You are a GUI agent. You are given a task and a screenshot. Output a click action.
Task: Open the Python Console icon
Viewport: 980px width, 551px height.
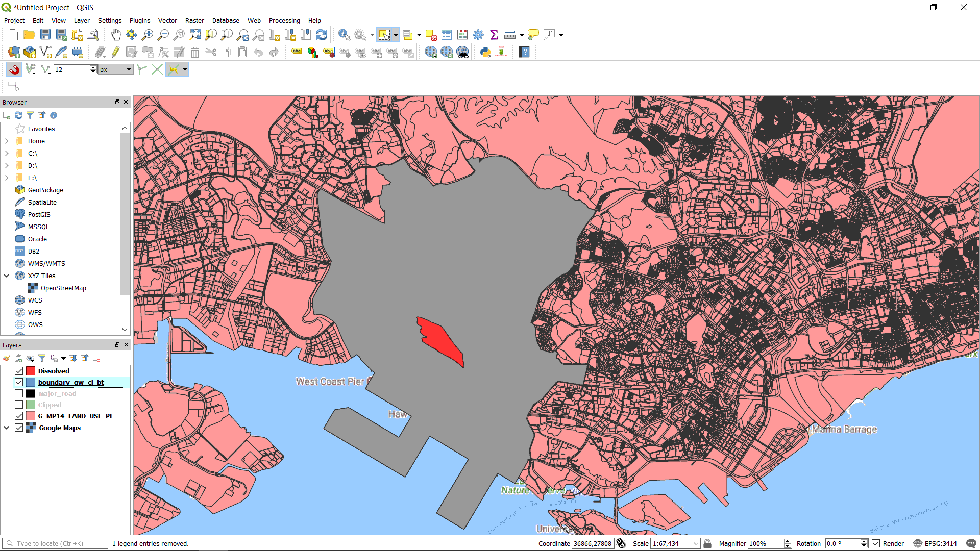(x=485, y=52)
